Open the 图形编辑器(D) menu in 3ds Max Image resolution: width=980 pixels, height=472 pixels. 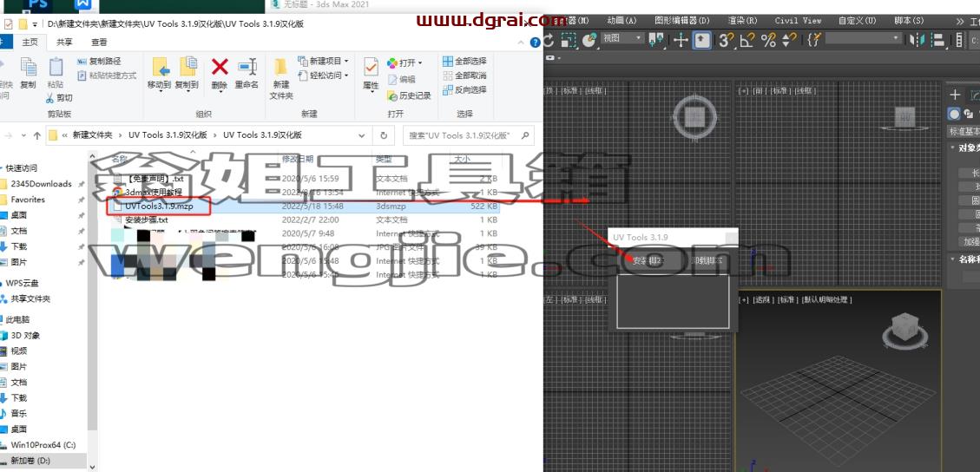(x=682, y=21)
